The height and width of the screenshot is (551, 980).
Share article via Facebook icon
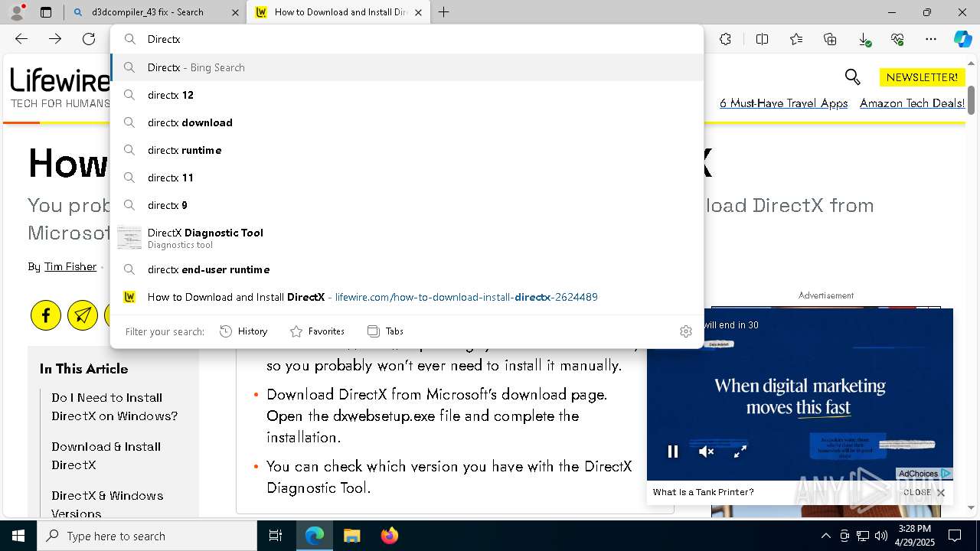tap(46, 315)
